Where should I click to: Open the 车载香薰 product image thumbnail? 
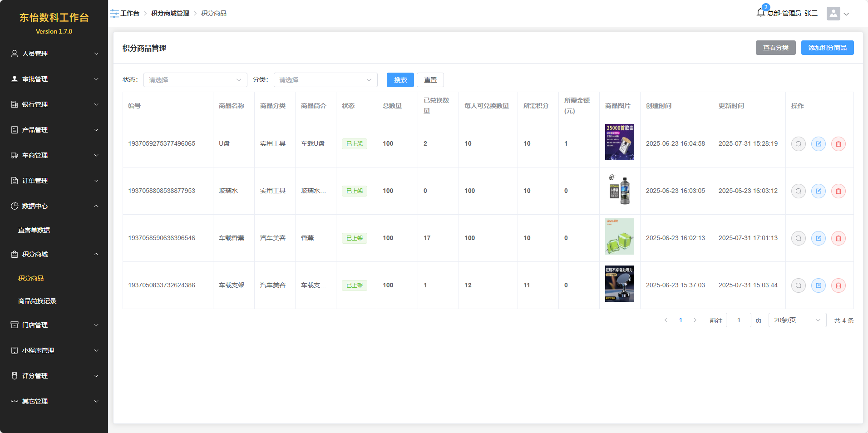pos(619,236)
